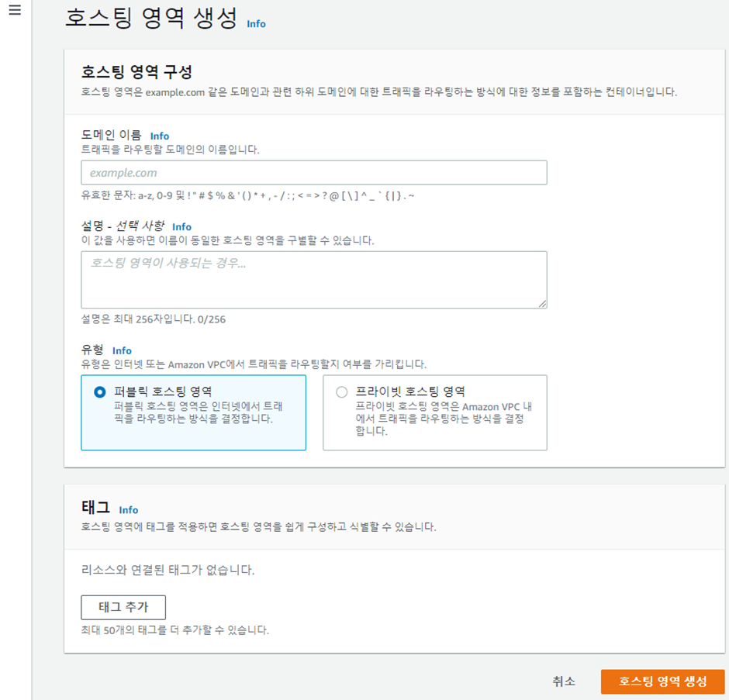Click the 호스팅 영역 구성 heading
Screen dimensions: 729x700
136,71
